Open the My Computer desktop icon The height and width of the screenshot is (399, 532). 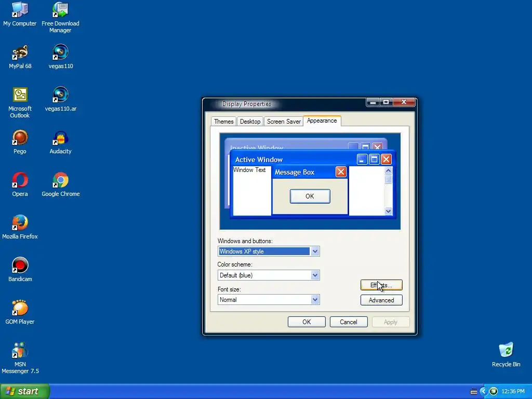[x=20, y=14]
